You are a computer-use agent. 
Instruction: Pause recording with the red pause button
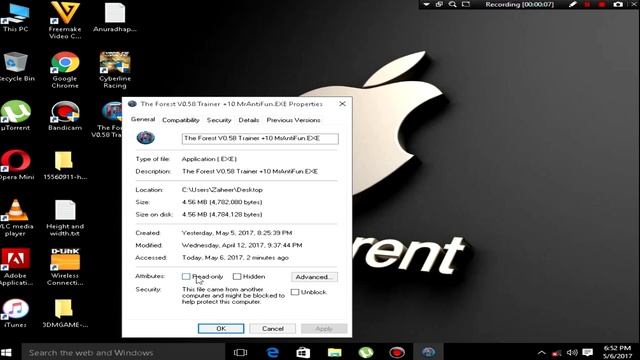click(x=587, y=4)
